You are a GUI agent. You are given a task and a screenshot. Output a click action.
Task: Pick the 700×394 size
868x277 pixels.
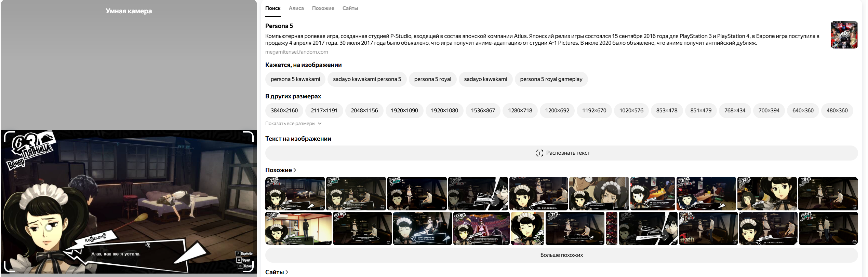[769, 111]
